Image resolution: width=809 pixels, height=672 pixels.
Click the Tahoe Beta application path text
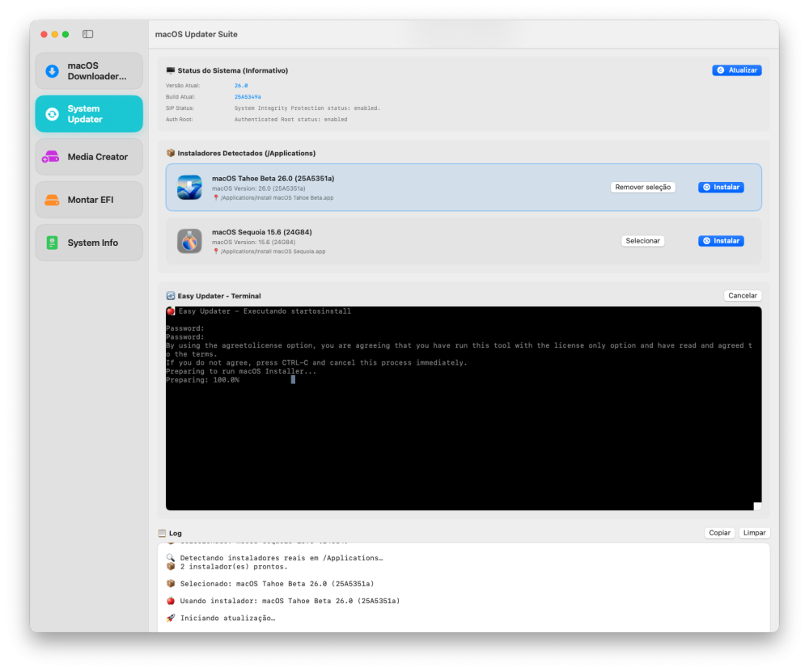[x=277, y=198]
